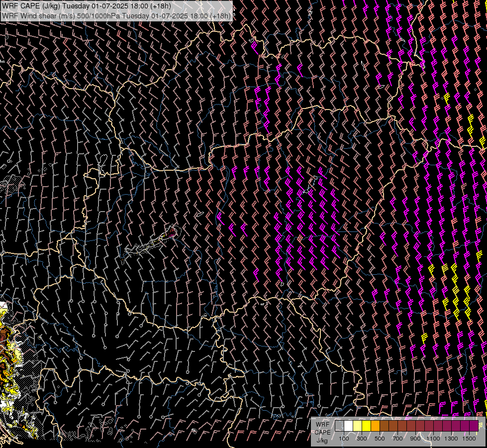Click the legend label WRF
This screenshot has width=487, height=448.
(x=322, y=425)
